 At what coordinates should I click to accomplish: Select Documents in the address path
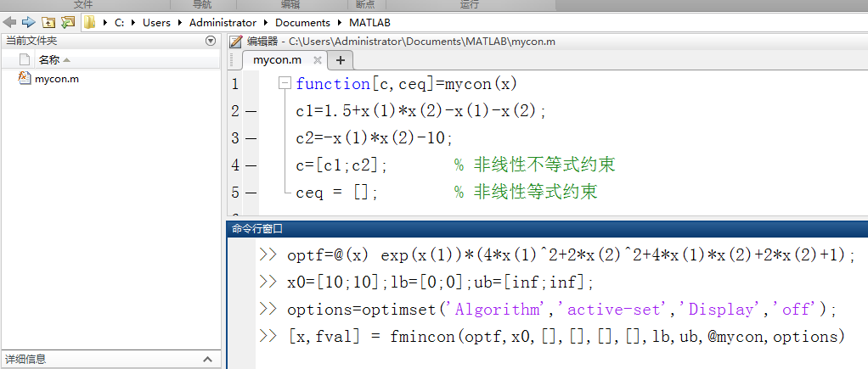[x=303, y=23]
